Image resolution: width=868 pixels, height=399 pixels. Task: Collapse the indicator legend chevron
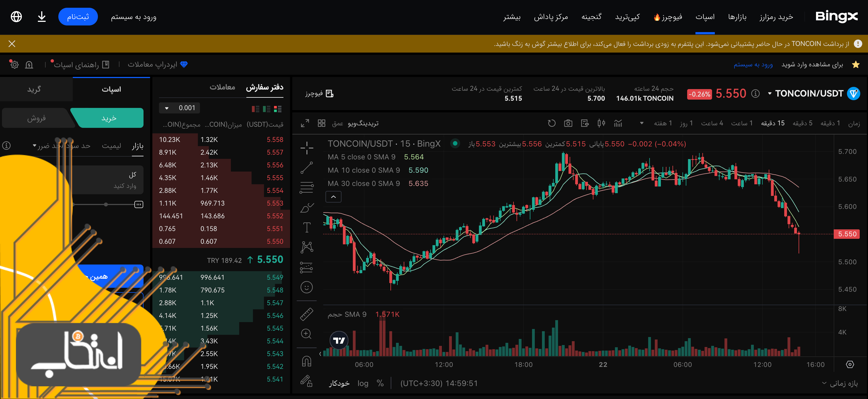tap(333, 197)
